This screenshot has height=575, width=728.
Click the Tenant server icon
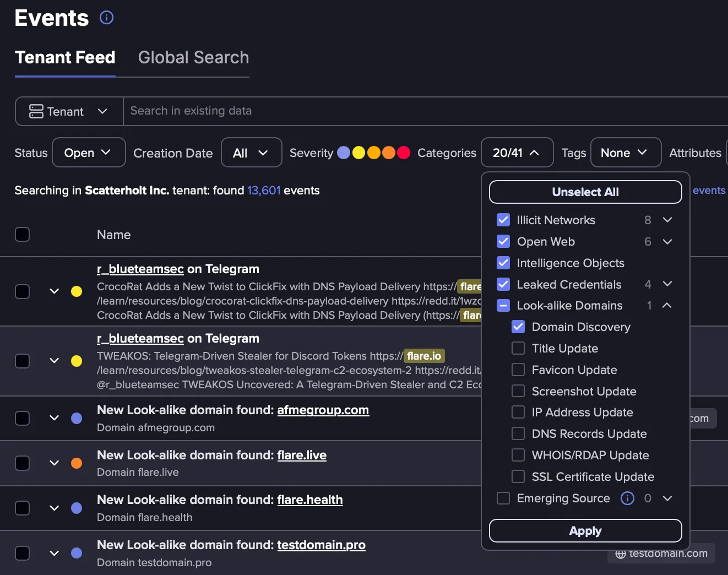(36, 111)
